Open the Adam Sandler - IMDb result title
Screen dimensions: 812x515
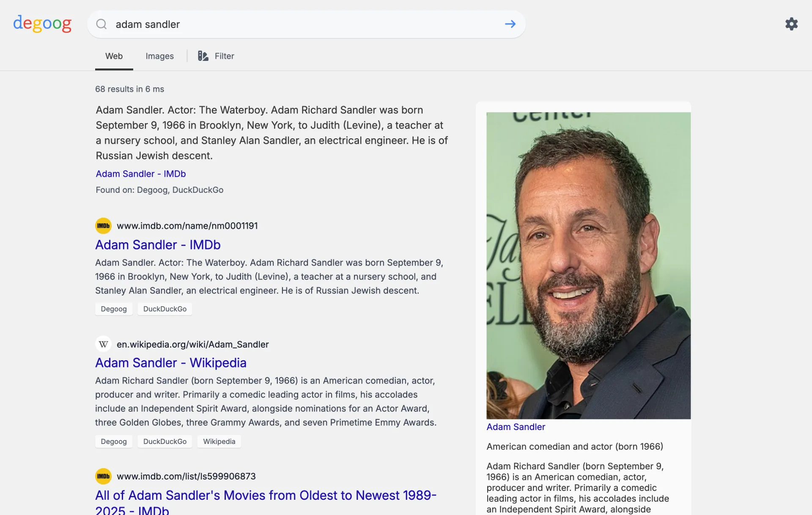(158, 245)
